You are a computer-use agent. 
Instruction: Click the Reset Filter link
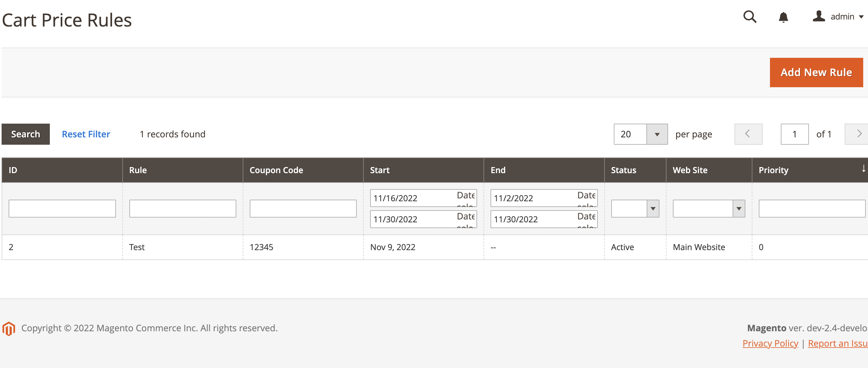[86, 134]
